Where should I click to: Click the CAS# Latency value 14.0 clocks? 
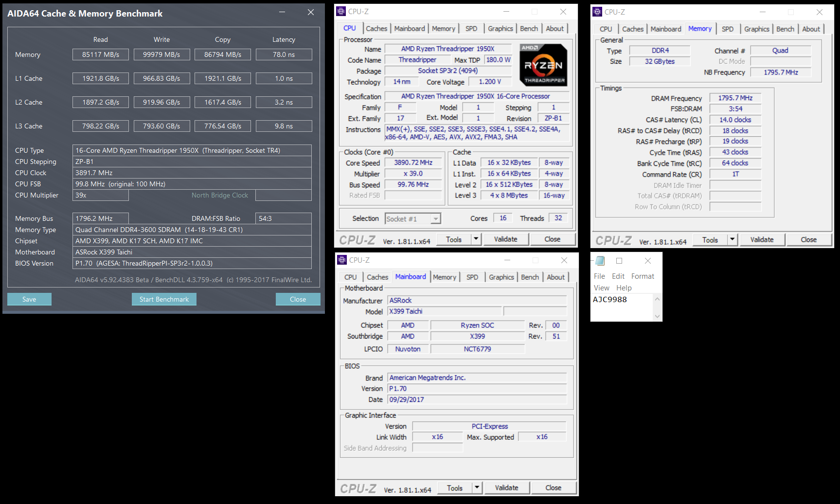[x=735, y=120]
